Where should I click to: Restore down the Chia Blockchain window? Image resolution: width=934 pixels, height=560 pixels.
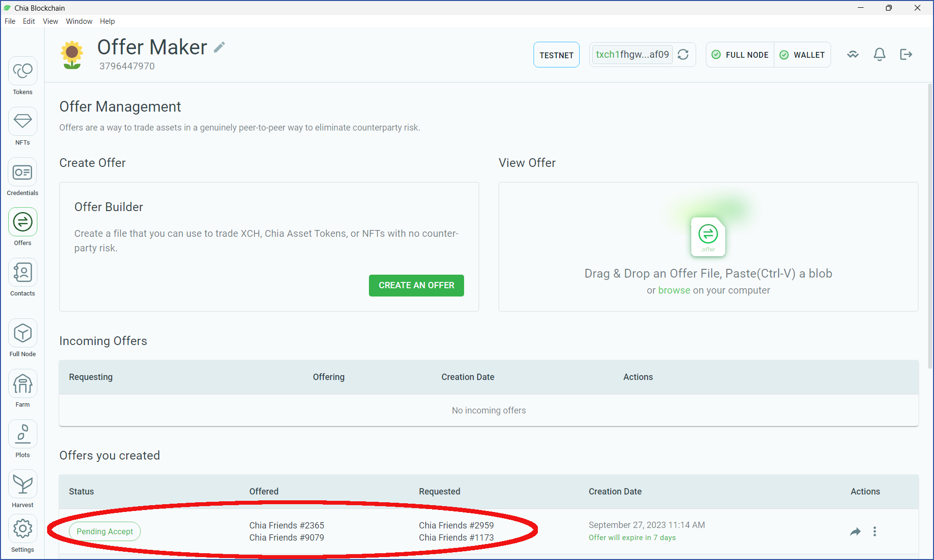(889, 8)
